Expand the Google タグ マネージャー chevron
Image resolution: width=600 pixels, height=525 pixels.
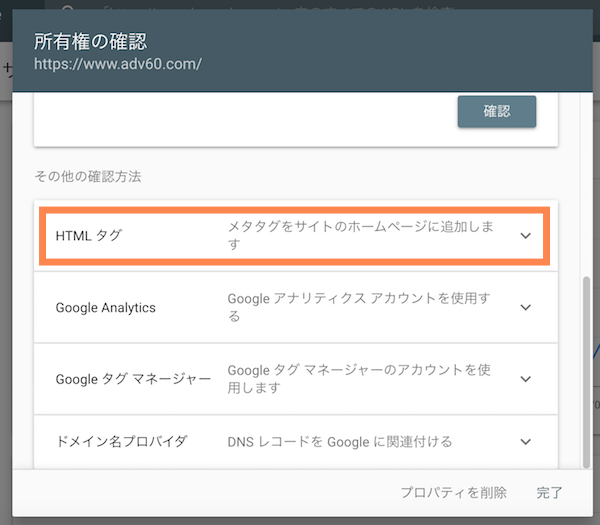coord(526,379)
